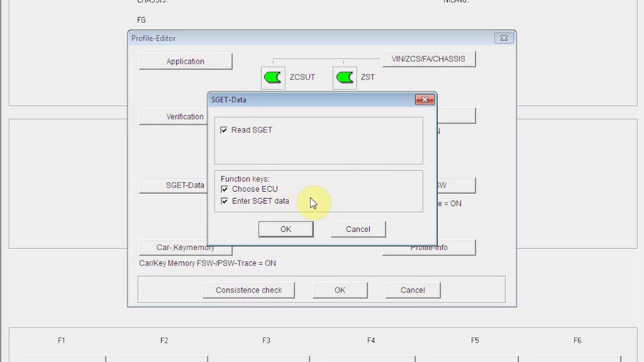Viewport: 644px width, 362px height.
Task: Open the Verification settings button
Action: [x=174, y=117]
